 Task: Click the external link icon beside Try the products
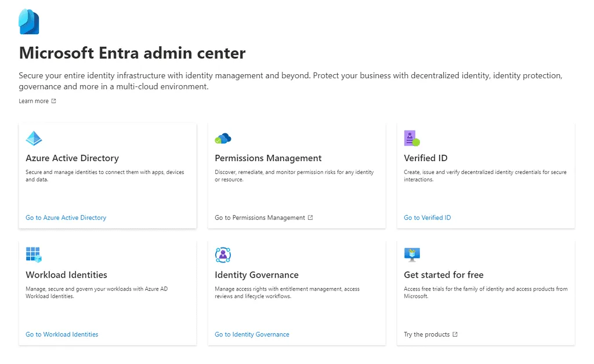(456, 334)
